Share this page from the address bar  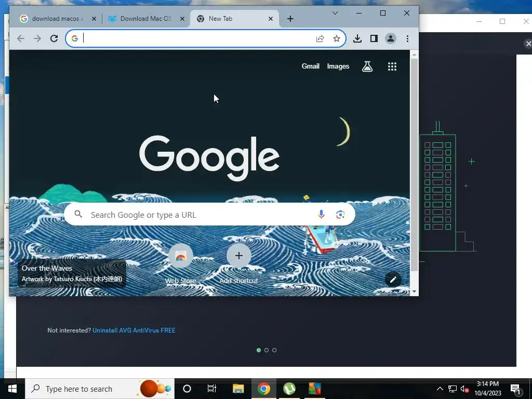320,38
